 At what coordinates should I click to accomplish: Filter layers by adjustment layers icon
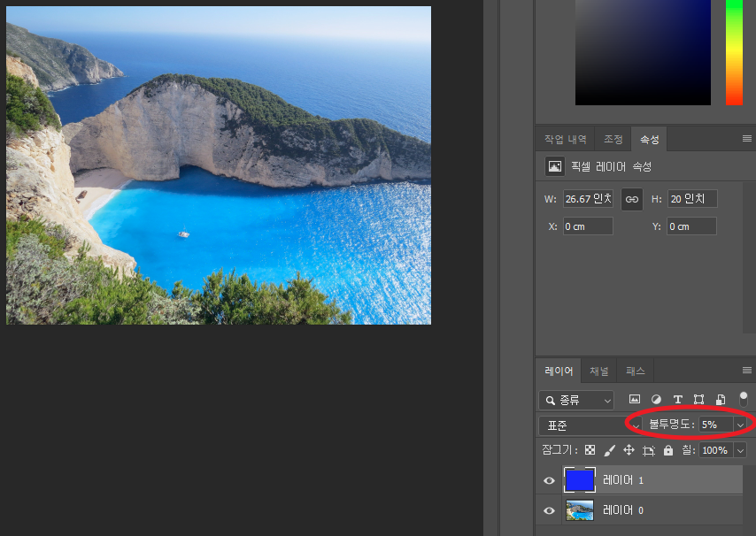pyautogui.click(x=656, y=399)
